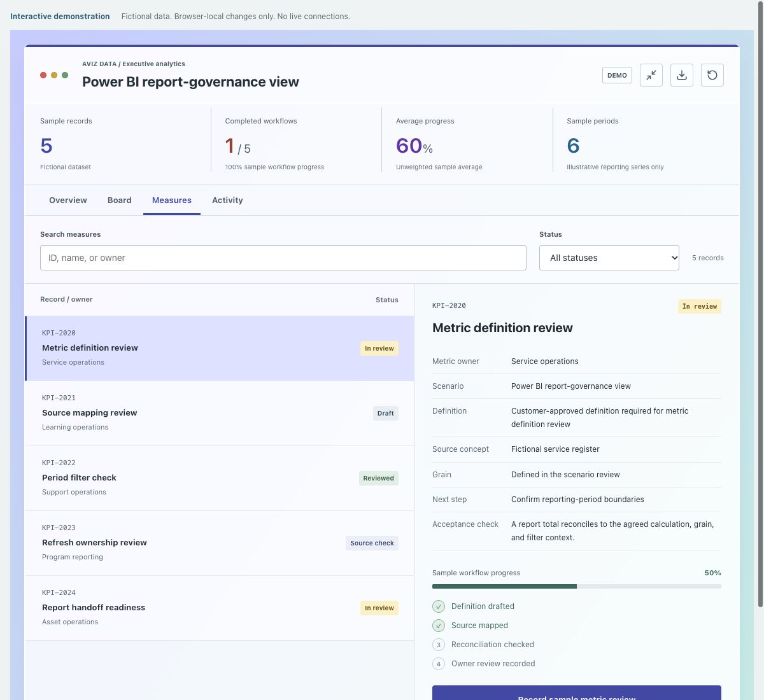This screenshot has height=700, width=764.
Task: Click the Owner review recorded step label
Action: (493, 664)
